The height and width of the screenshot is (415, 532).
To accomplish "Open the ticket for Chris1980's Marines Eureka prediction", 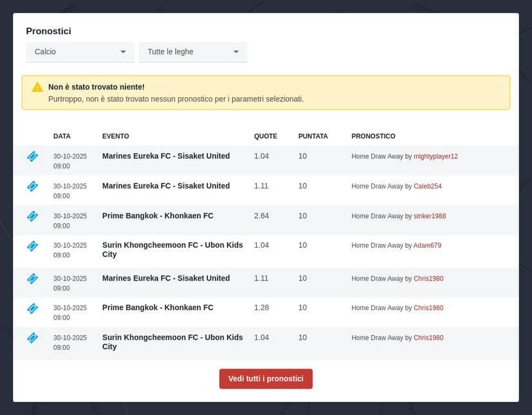I will tap(32, 279).
